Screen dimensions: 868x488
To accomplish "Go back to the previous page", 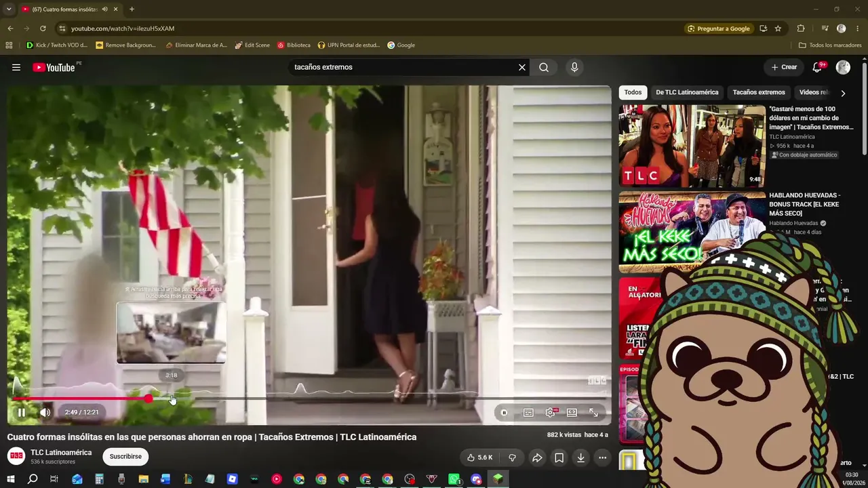I will click(10, 28).
